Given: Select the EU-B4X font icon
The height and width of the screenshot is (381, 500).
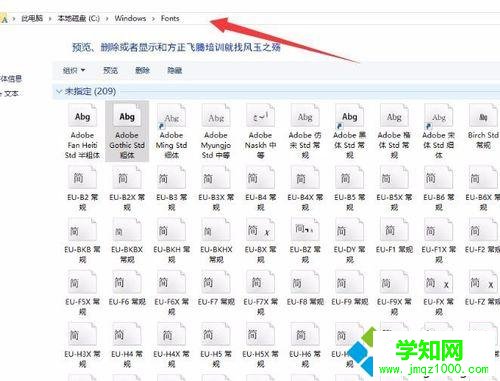Looking at the screenshot, I should tap(305, 178).
